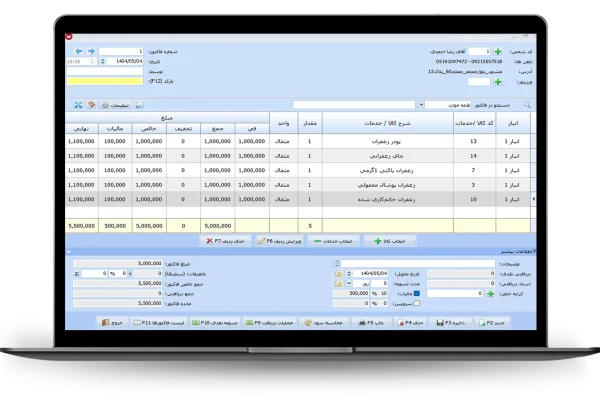Click the customer code input field
The width and height of the screenshot is (600, 400).
point(479,51)
